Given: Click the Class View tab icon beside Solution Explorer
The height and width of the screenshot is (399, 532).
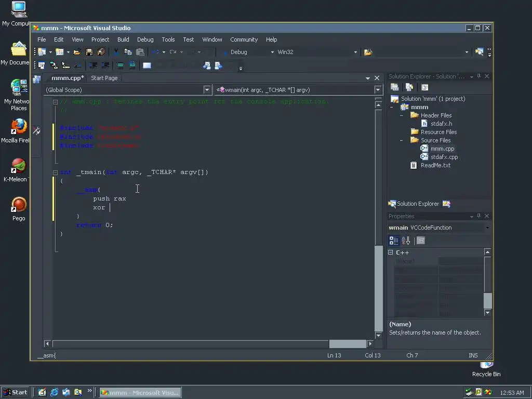Looking at the screenshot, I should tap(446, 204).
